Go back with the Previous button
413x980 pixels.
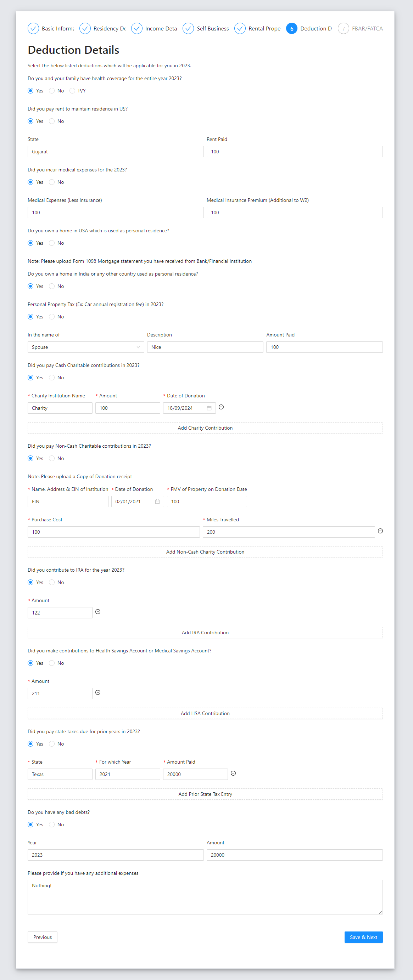tap(43, 937)
